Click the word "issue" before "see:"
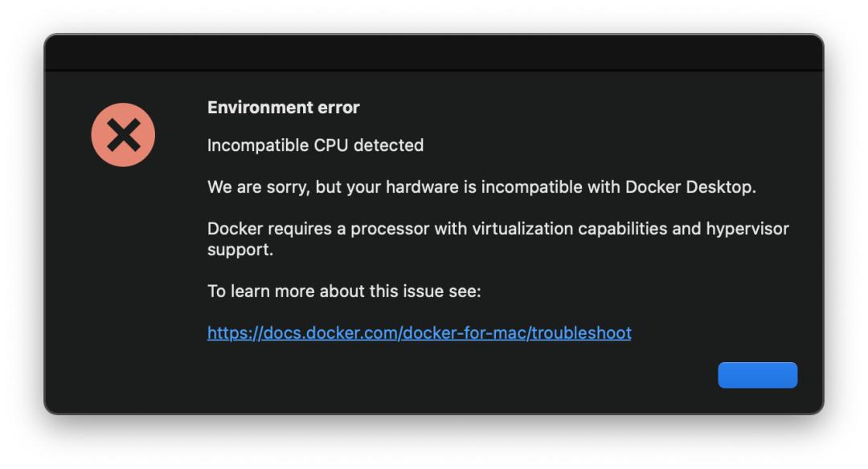Image resolution: width=868 pixels, height=469 pixels. click(433, 291)
